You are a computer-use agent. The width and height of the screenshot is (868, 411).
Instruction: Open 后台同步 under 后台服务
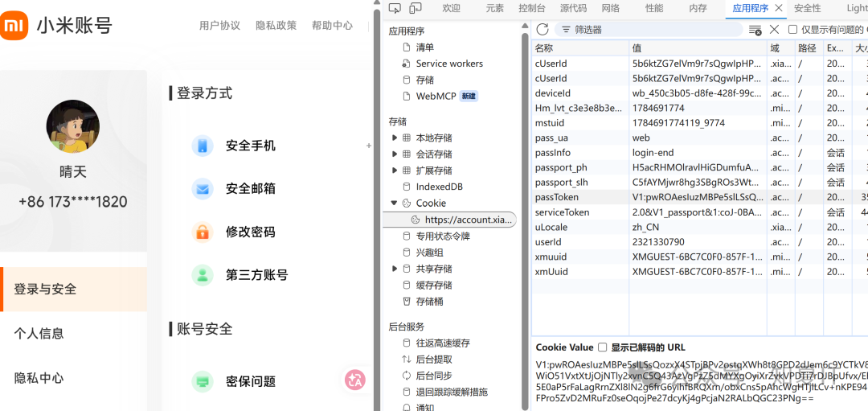[434, 376]
